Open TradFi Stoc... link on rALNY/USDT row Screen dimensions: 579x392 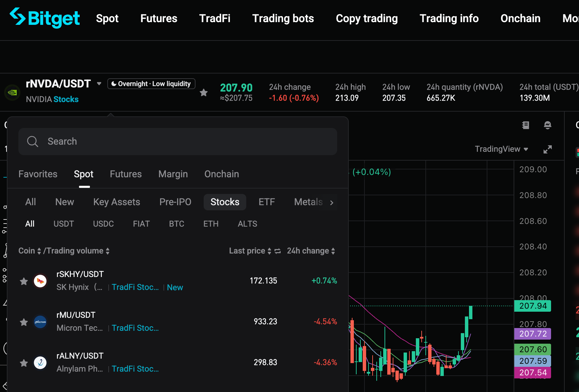[x=135, y=369]
